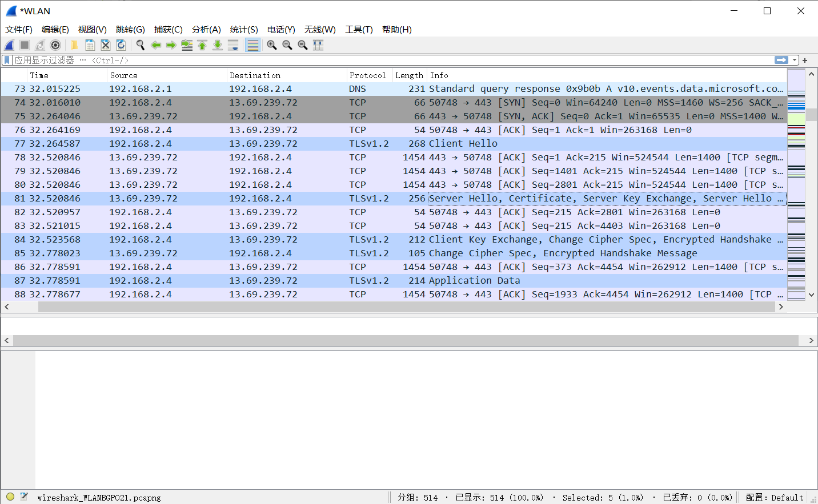
Task: Stop the running packet capture
Action: [25, 45]
